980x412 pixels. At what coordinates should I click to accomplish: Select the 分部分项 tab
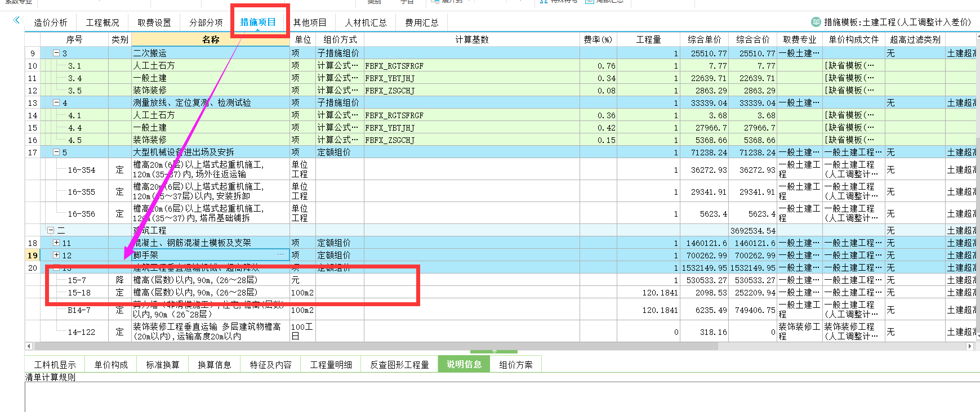206,23
